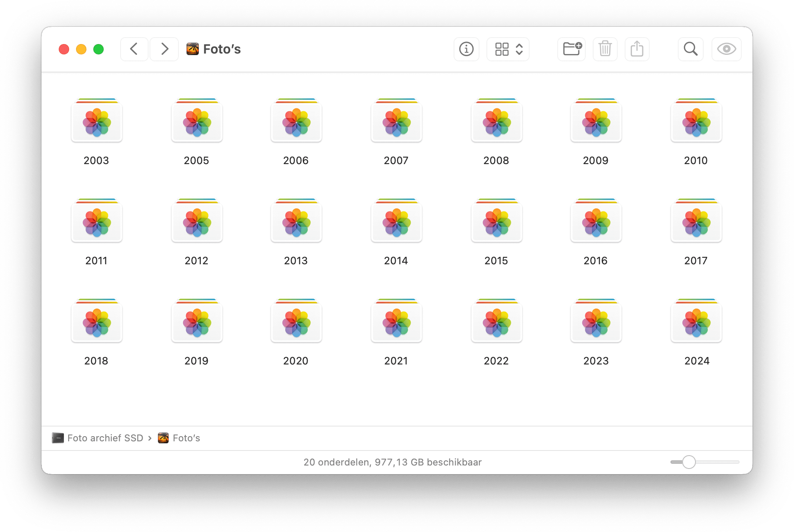Select the 2007 Photos library icon
794x532 pixels.
397,120
